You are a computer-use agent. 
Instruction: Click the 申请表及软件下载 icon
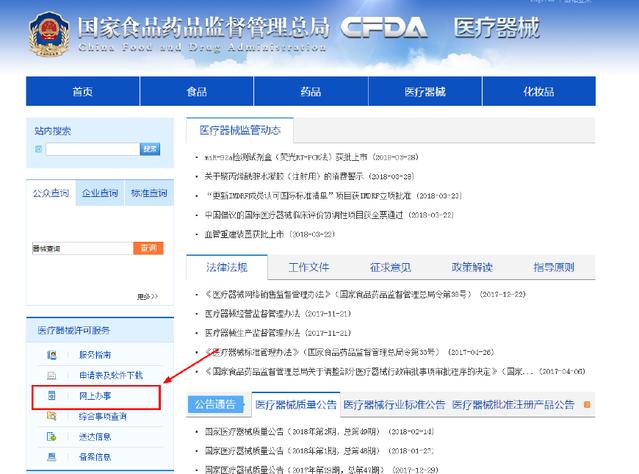point(51,375)
